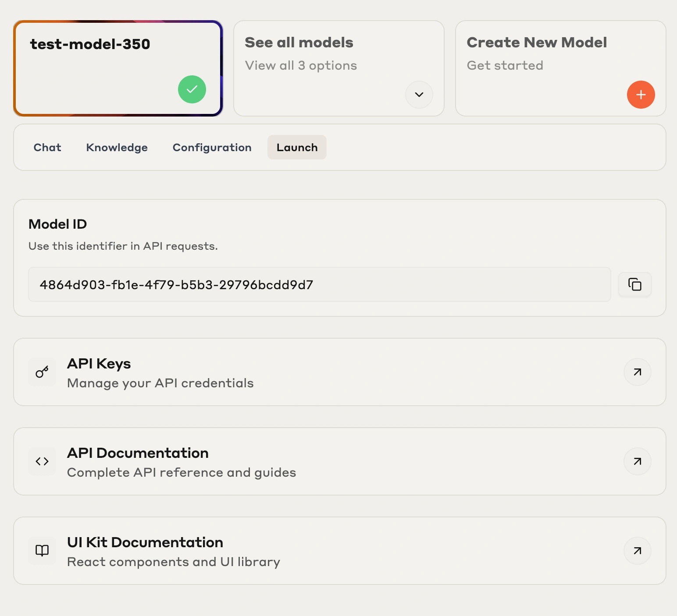Switch to the Chat tab

pyautogui.click(x=47, y=147)
